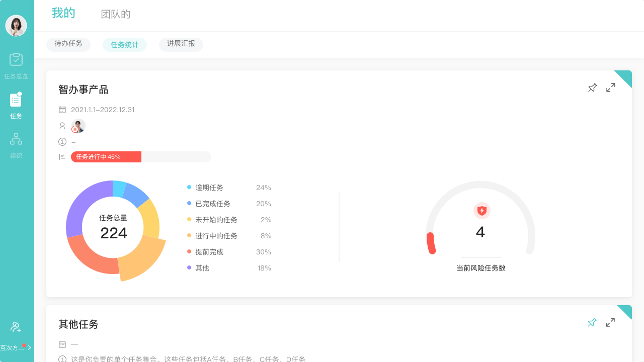Switch to the 团队的 tab
Viewport: 644px width, 362px height.
click(x=116, y=14)
